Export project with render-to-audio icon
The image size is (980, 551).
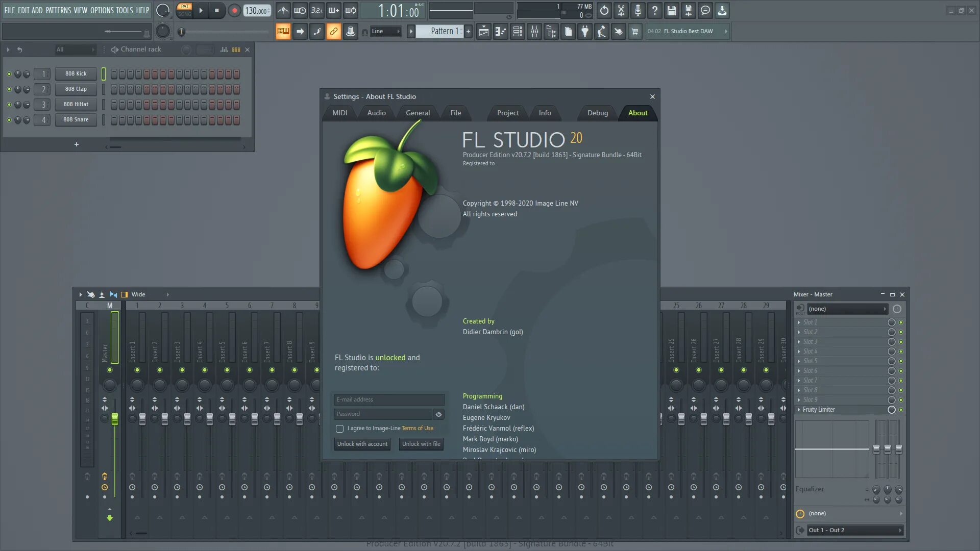click(689, 10)
